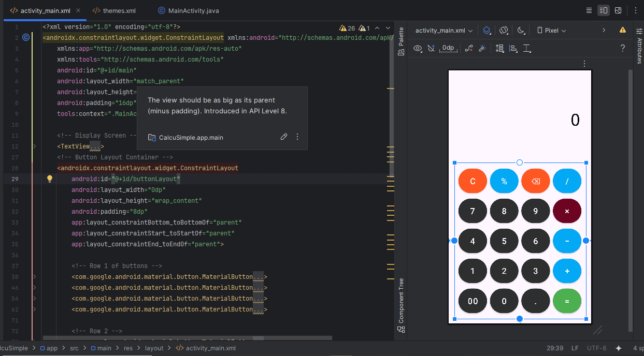Open the warnings panel via yellow triangle icon
Viewport: 644px width, 356px height.
click(622, 31)
